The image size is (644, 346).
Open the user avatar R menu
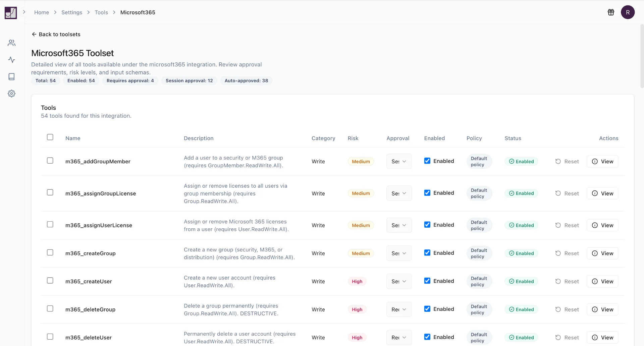point(627,12)
